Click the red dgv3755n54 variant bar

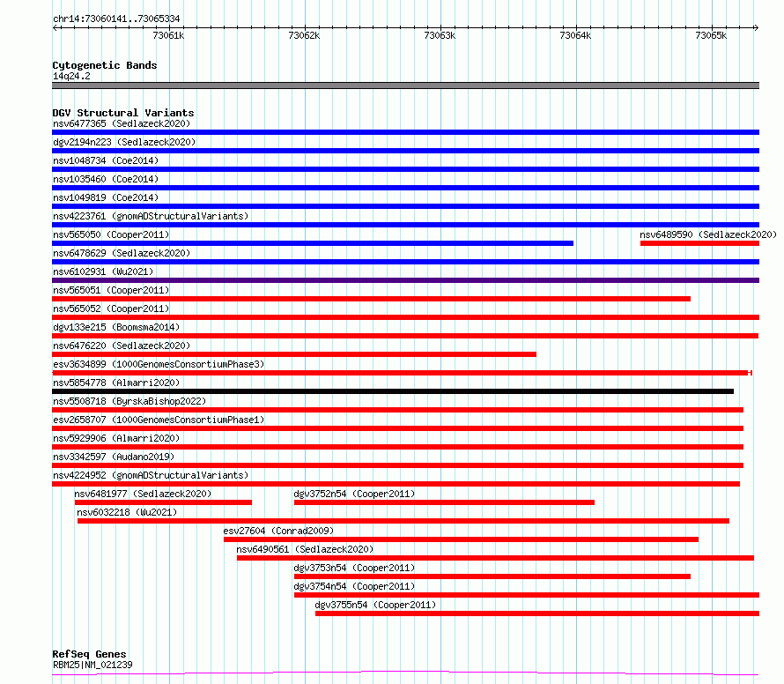(537, 613)
